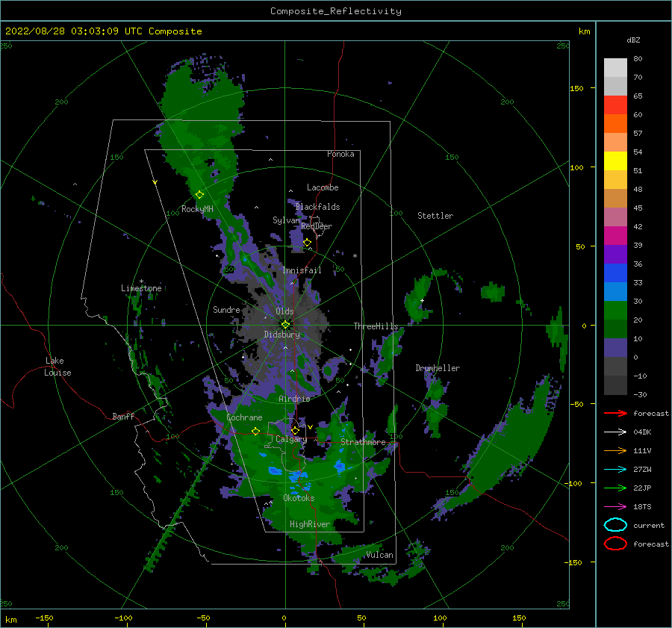This screenshot has width=672, height=628.
Task: Click the cyan 27ZW arrow legend icon
Action: [615, 470]
